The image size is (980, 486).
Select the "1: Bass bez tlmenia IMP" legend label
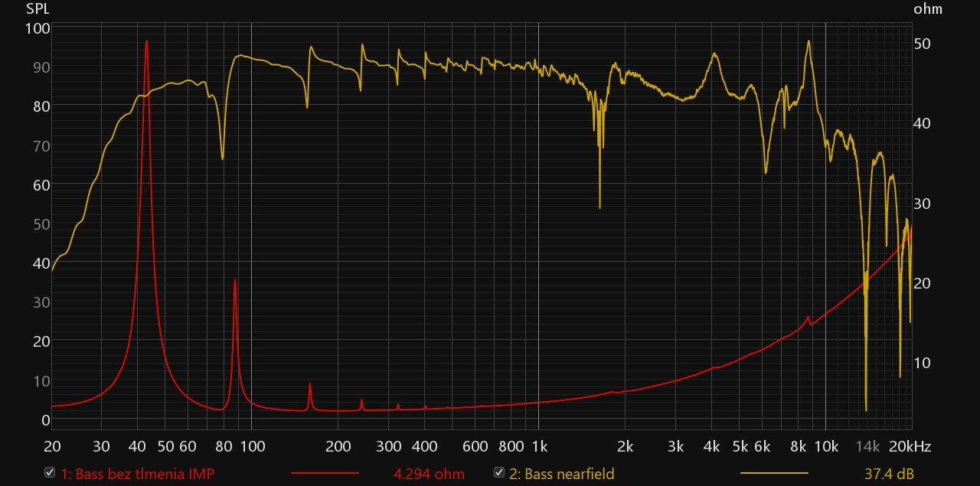pyautogui.click(x=137, y=474)
